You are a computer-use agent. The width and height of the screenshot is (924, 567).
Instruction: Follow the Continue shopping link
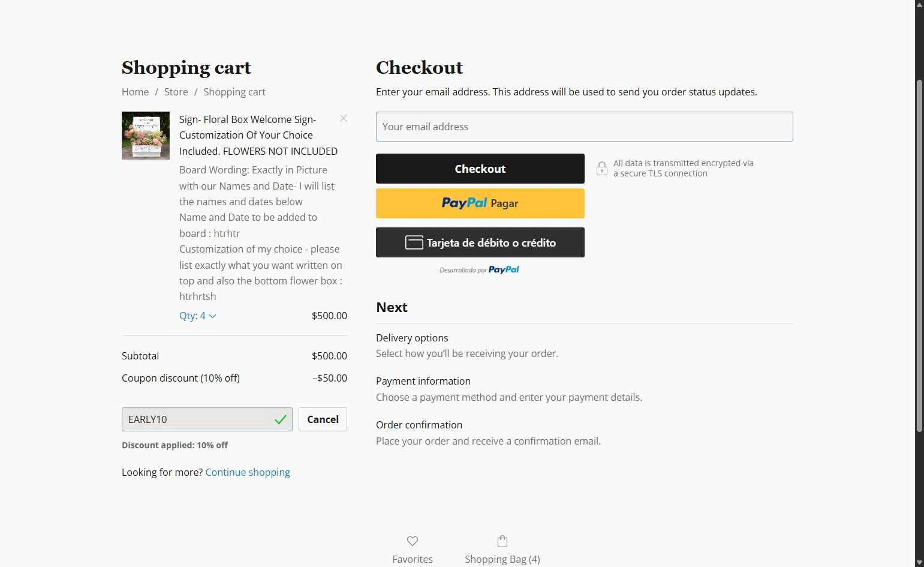click(248, 472)
